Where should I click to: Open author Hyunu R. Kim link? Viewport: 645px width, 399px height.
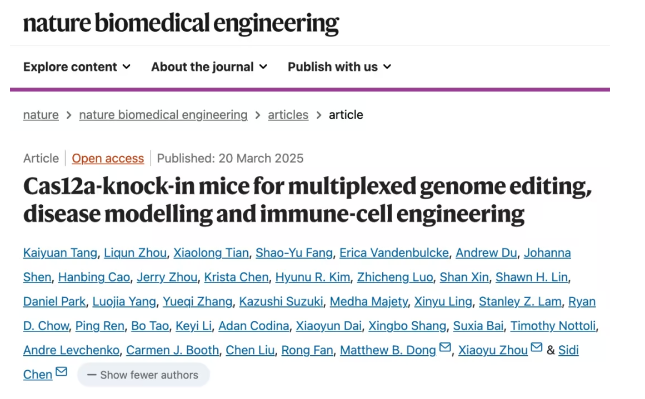313,277
